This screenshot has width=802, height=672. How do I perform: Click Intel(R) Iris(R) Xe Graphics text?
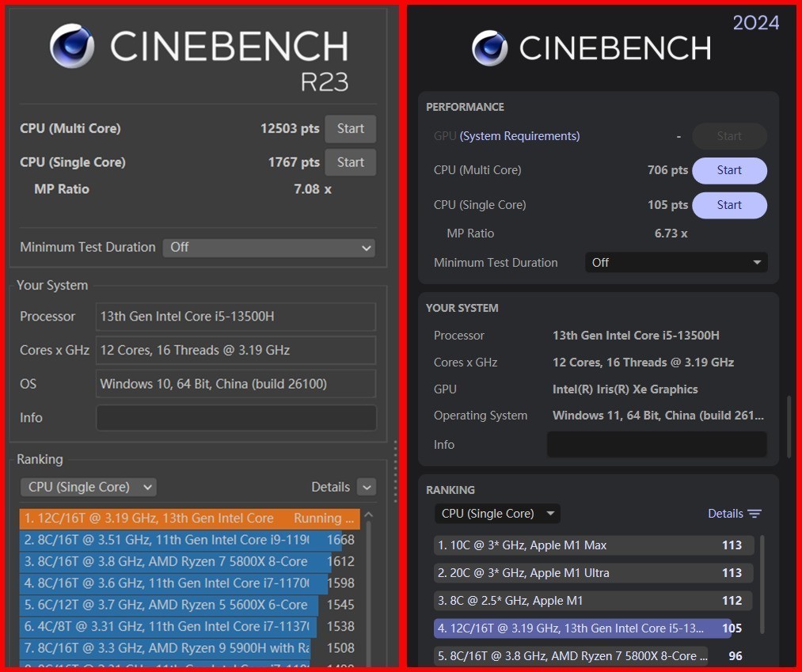625,389
